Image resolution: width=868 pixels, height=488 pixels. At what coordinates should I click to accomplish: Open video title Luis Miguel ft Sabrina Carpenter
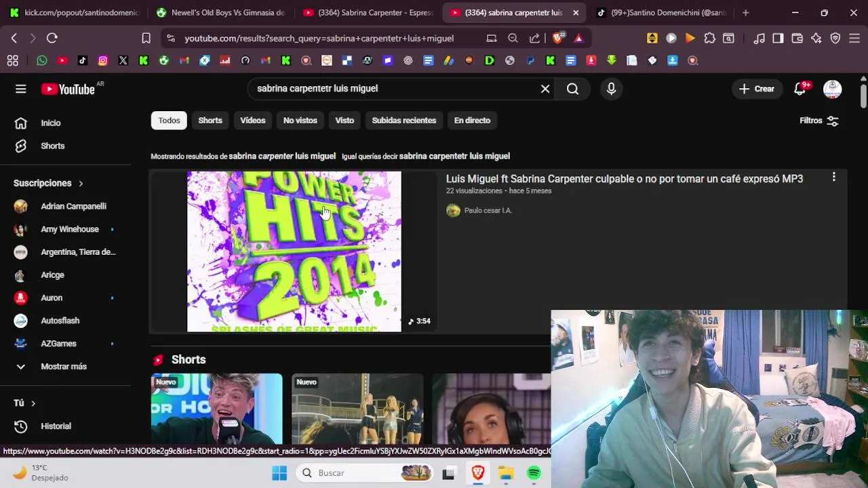point(625,179)
